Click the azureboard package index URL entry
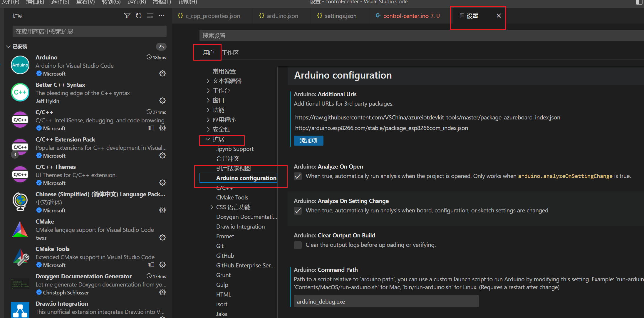644x318 pixels. point(427,117)
